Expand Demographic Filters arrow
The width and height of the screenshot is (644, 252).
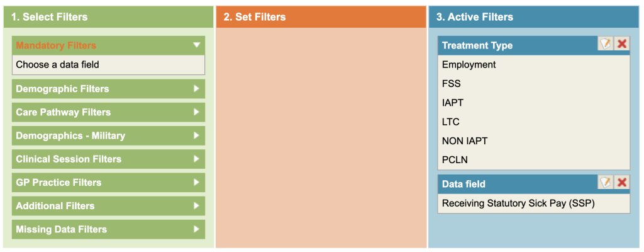(x=197, y=89)
